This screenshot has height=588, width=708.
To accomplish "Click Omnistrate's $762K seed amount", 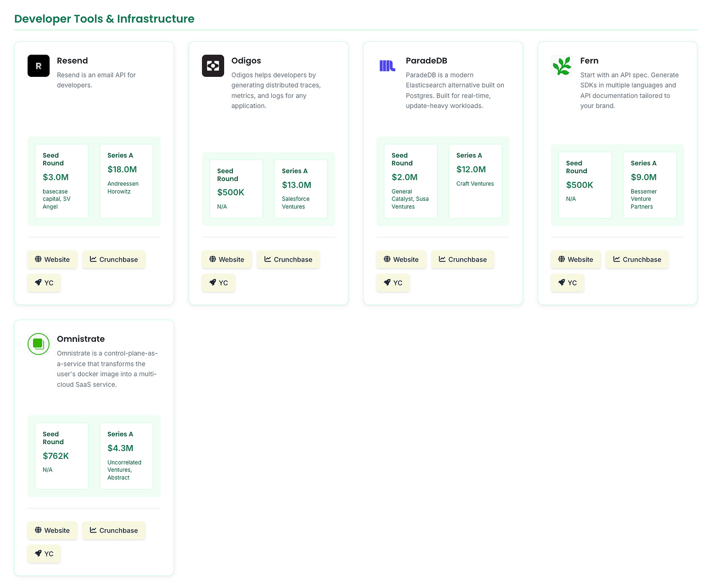I will point(56,456).
